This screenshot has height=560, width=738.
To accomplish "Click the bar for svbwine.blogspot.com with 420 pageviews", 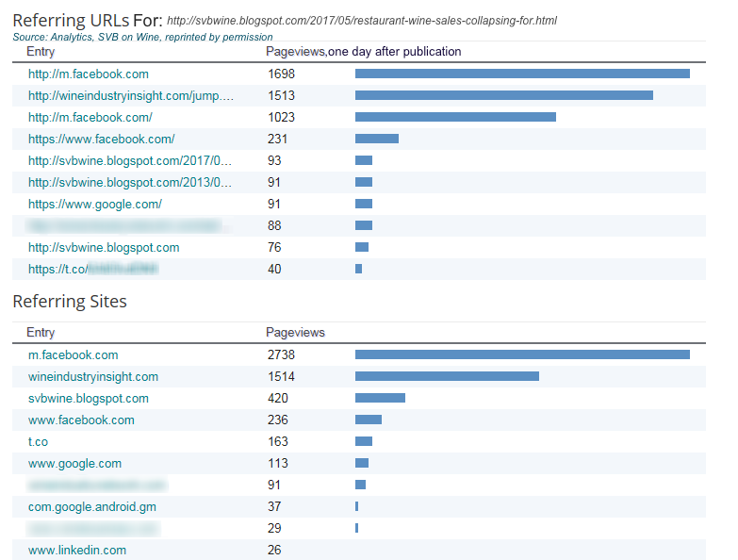I will coord(380,398).
